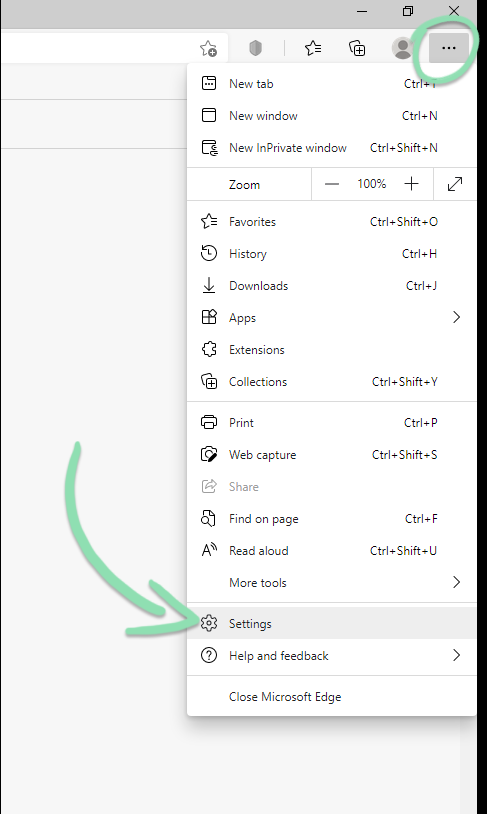Screen dimensions: 487x814
Task: Open Collections menu entry text
Action: tap(258, 382)
